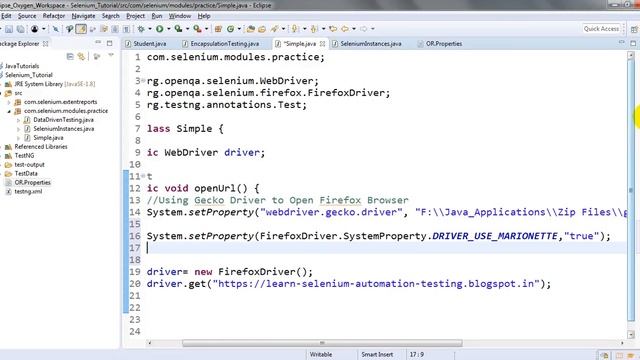Viewport: 640px width, 360px height.
Task: Collapse com.selenium.modules.practice package
Action: 9,111
